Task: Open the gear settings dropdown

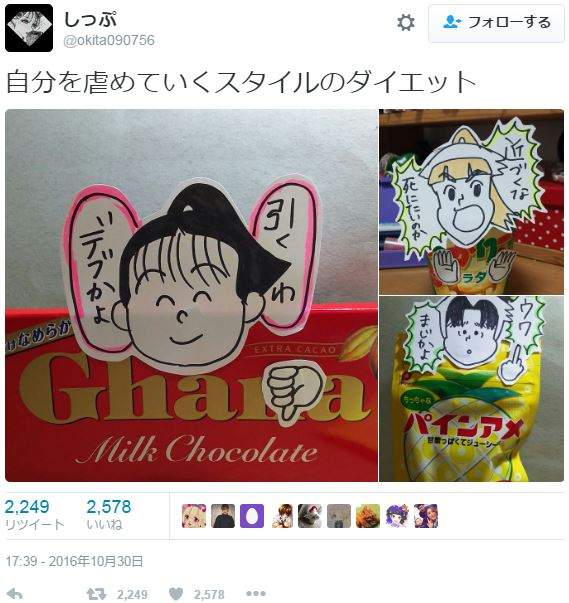Action: point(406,23)
